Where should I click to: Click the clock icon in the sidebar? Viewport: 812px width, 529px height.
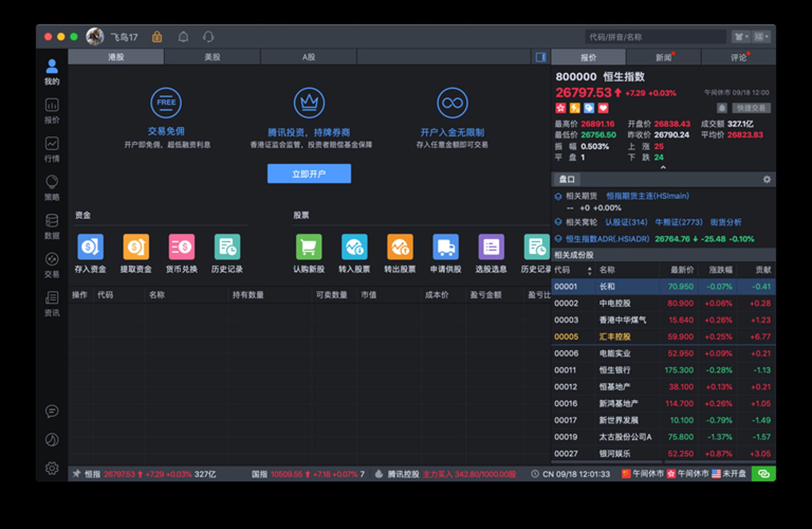click(52, 440)
